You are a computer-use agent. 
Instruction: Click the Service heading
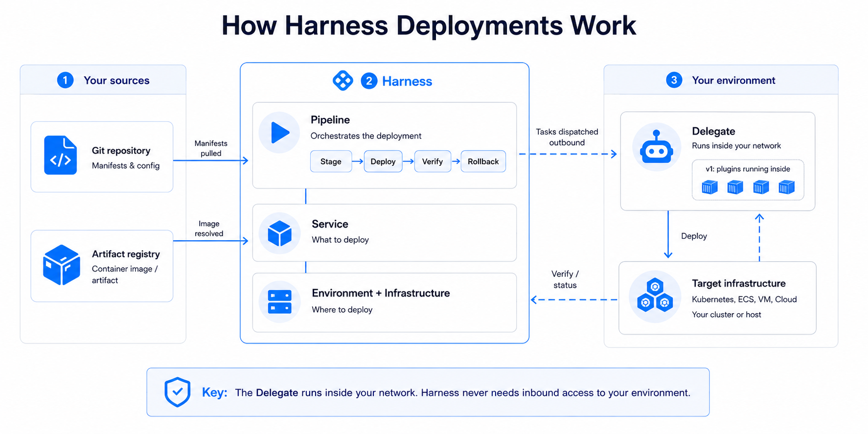click(x=330, y=224)
